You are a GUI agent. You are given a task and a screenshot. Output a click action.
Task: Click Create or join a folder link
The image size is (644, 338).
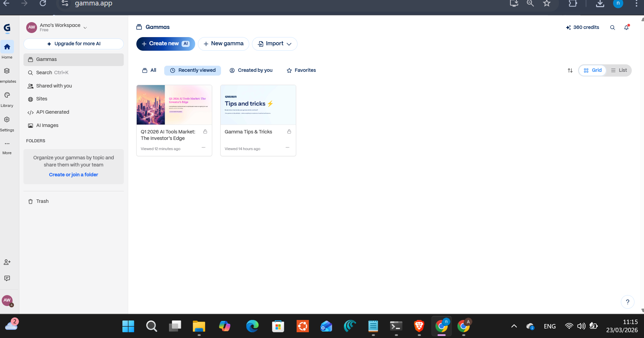[73, 175]
